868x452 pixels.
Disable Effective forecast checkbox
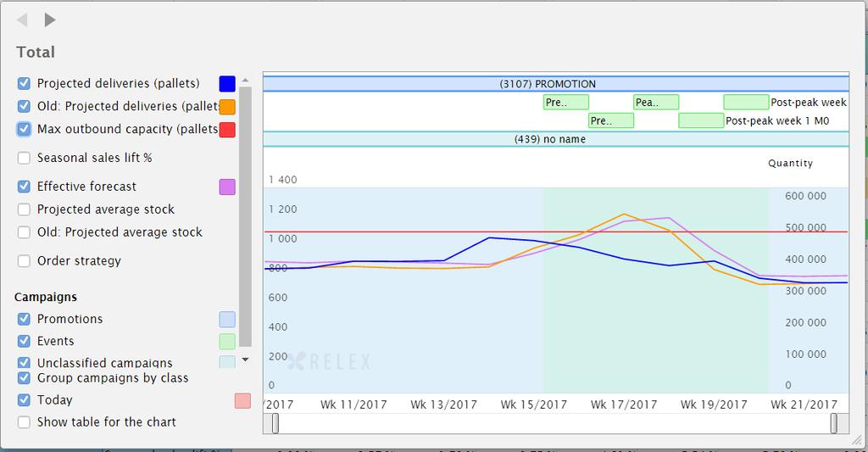point(24,187)
